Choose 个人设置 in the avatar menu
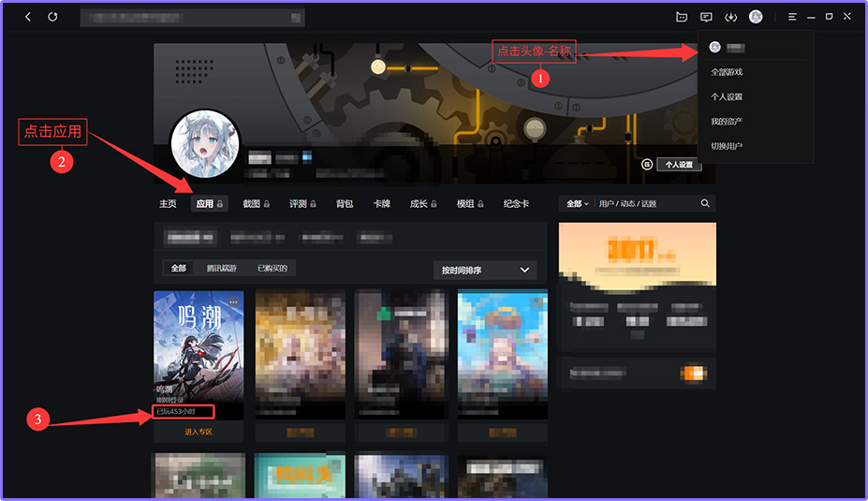 click(727, 96)
